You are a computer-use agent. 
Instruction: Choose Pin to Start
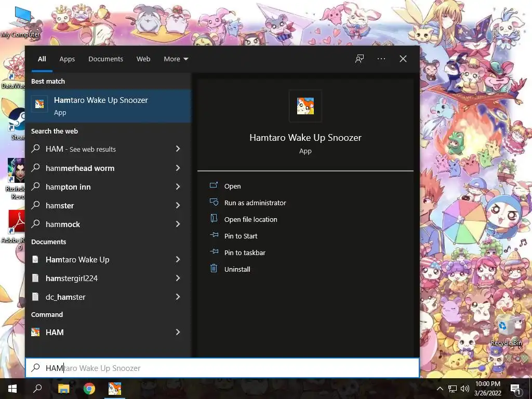pos(241,236)
